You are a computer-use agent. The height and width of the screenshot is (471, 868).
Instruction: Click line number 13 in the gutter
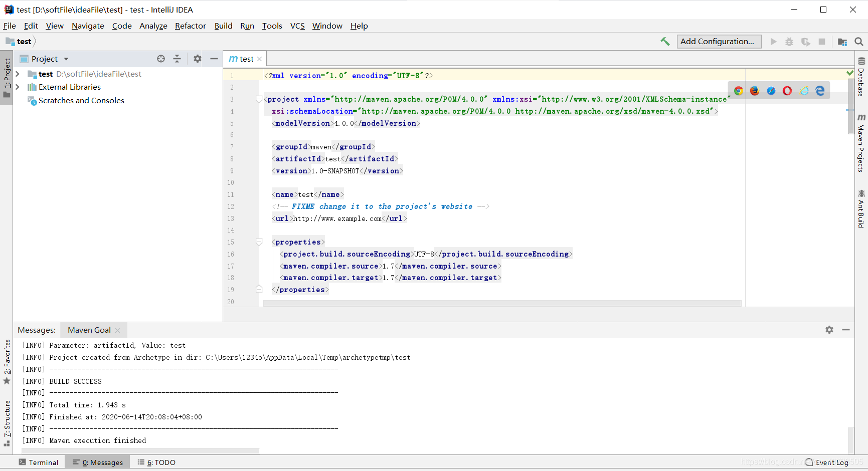pyautogui.click(x=231, y=218)
